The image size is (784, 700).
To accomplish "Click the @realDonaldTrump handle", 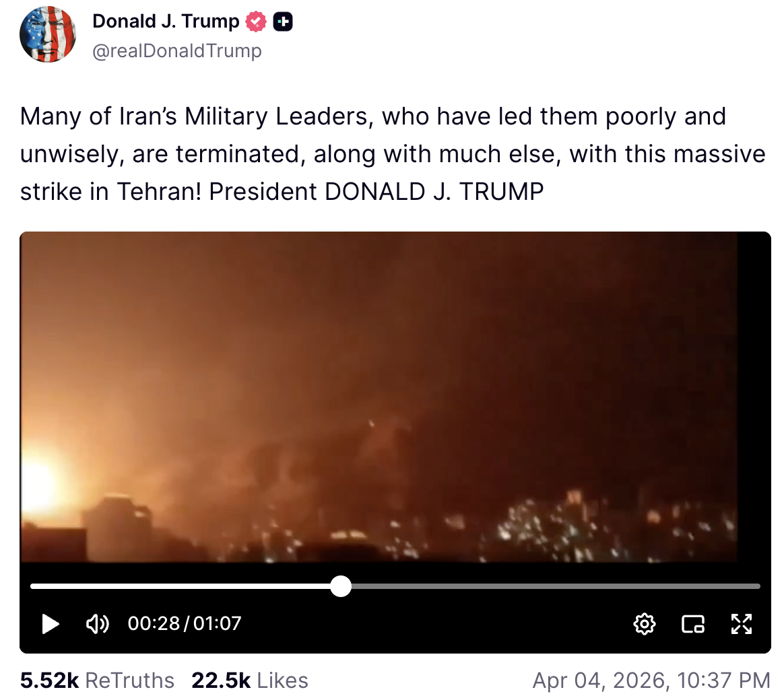I will point(177,51).
